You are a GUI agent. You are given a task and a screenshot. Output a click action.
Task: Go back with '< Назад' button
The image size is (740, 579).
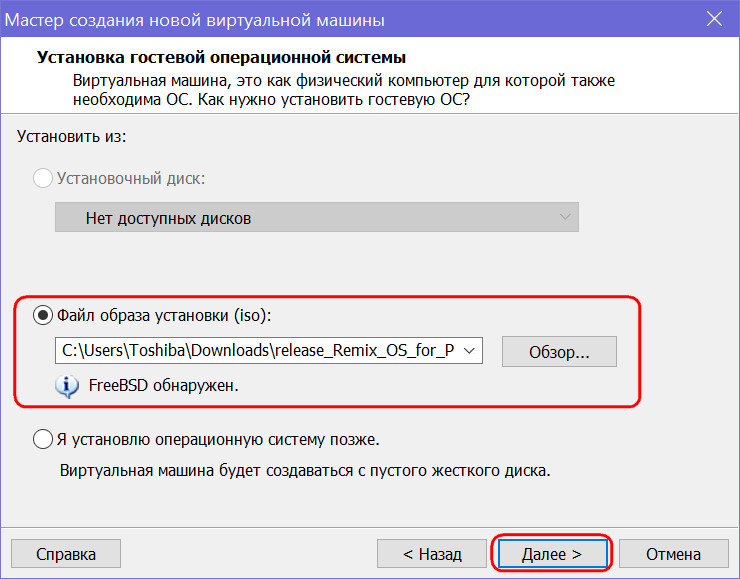(432, 554)
